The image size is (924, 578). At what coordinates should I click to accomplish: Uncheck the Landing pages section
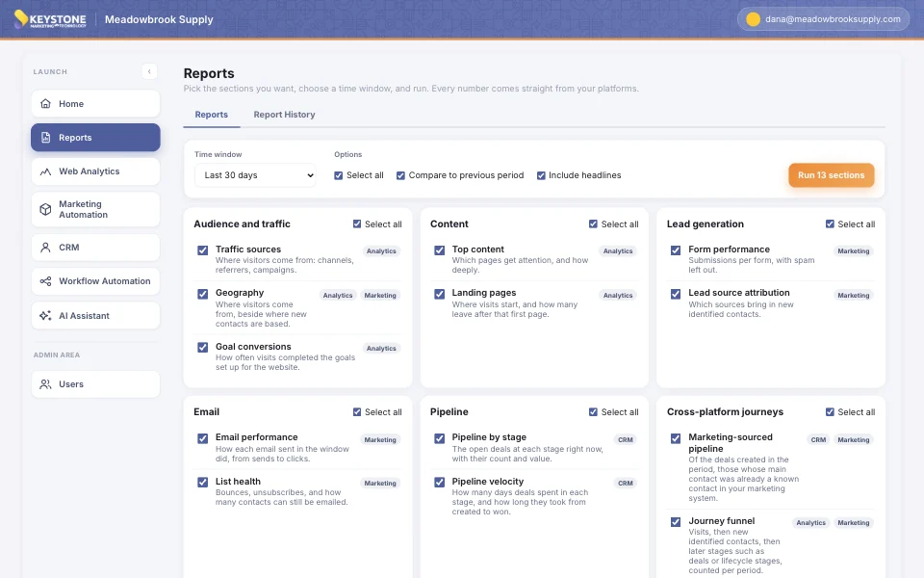(440, 294)
